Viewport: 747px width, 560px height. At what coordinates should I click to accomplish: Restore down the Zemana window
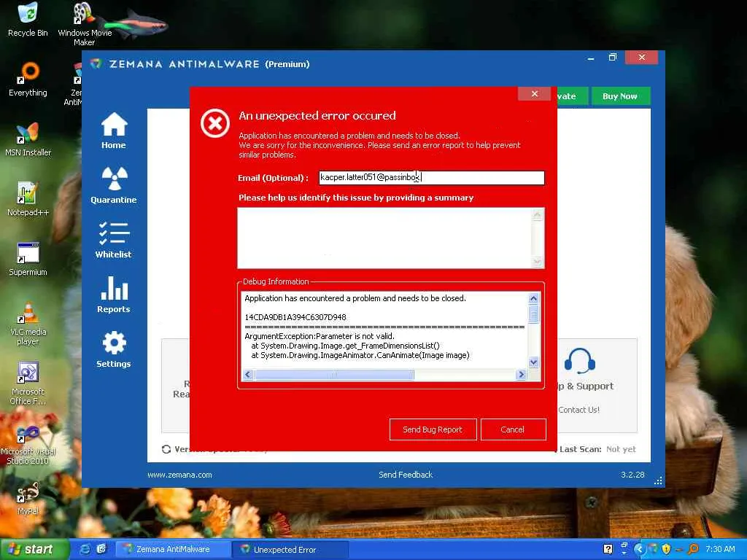coord(613,57)
